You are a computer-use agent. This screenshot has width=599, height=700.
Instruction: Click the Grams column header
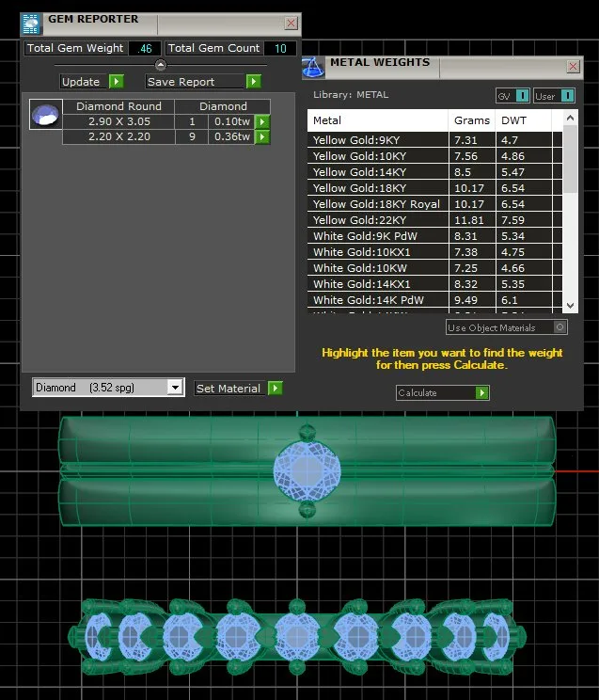click(472, 120)
